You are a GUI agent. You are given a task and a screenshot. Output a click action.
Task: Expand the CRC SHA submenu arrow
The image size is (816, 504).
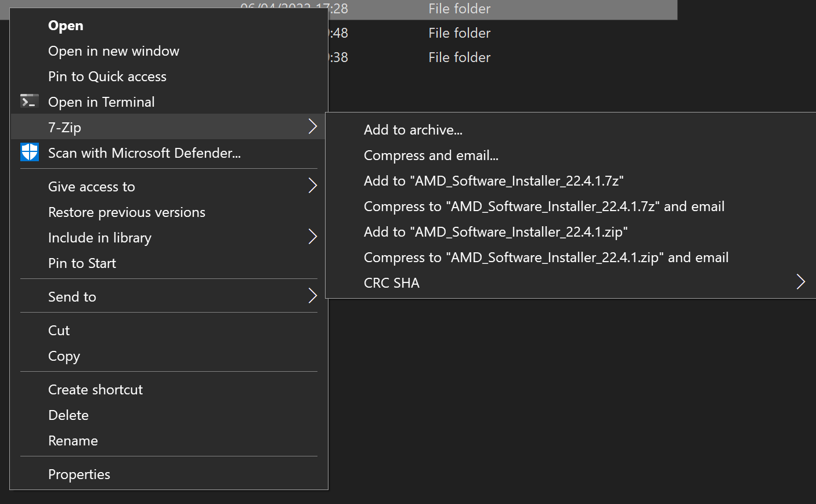800,282
